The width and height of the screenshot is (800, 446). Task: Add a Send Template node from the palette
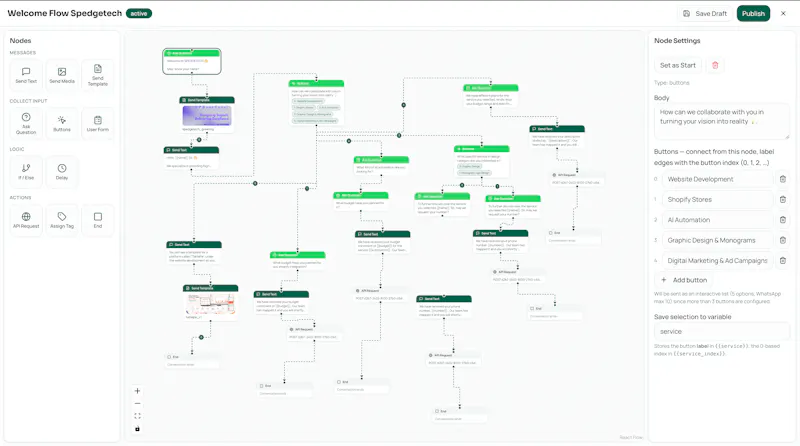click(97, 76)
